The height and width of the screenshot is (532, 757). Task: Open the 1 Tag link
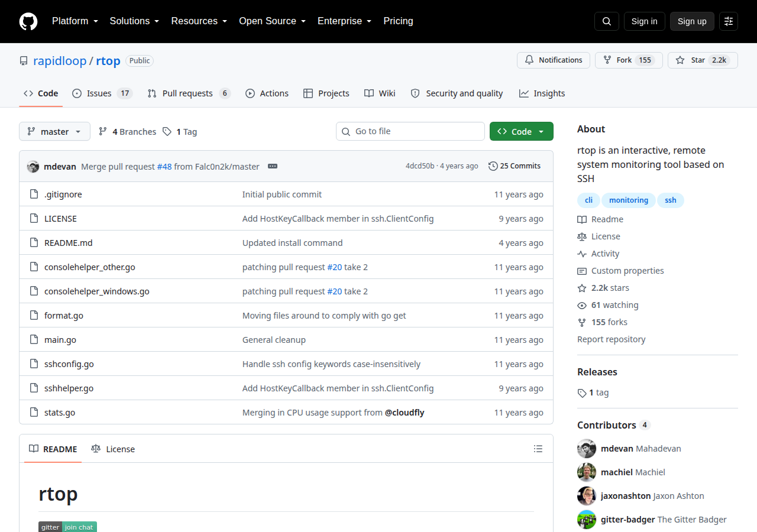click(x=180, y=131)
